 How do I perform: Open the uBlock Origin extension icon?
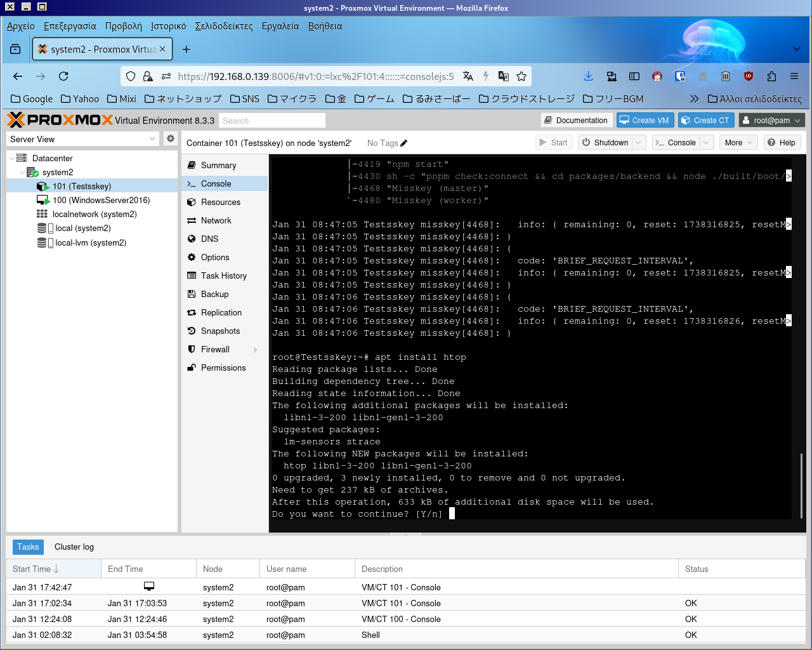(749, 76)
